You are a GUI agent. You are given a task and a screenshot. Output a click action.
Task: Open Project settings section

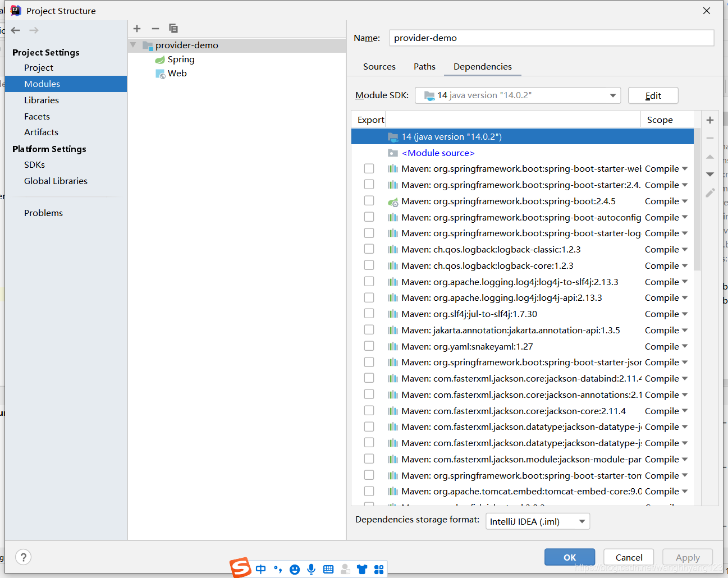39,67
